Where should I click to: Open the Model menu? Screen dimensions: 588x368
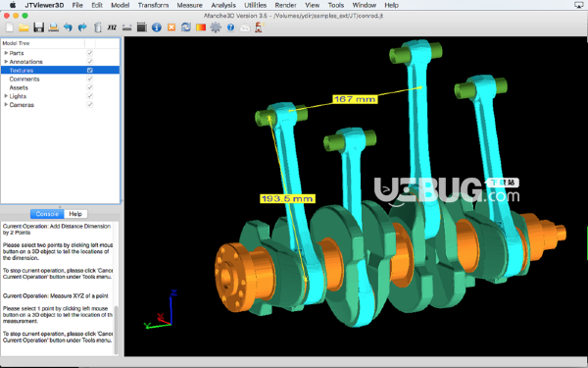pyautogui.click(x=120, y=5)
